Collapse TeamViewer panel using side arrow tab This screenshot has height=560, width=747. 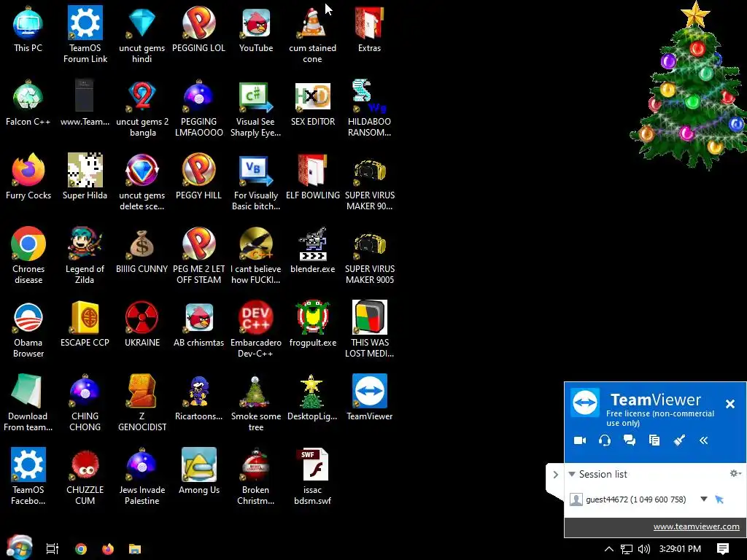click(555, 475)
